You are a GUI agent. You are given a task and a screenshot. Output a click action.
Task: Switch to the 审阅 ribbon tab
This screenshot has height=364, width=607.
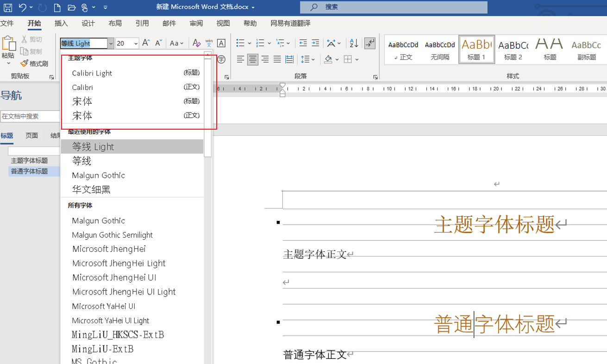196,23
